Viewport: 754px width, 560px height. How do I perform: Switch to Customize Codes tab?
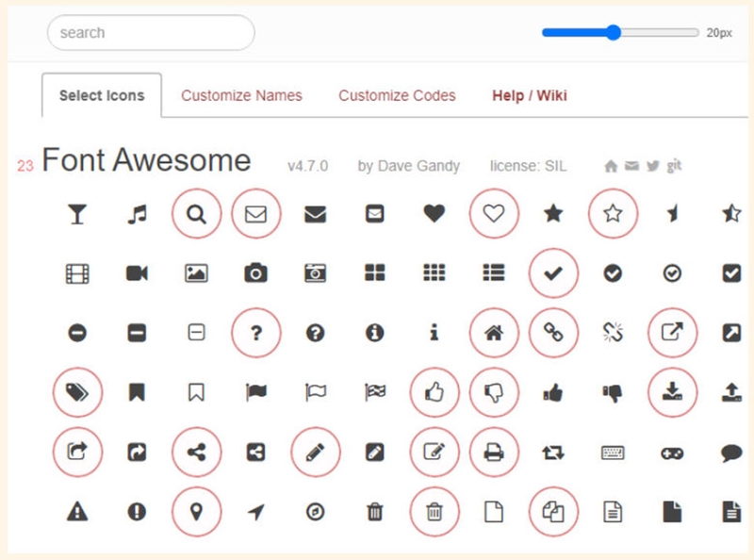click(x=397, y=95)
